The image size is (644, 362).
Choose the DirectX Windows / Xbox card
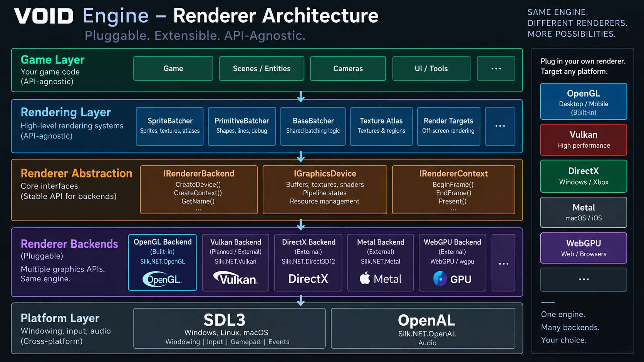pyautogui.click(x=584, y=176)
